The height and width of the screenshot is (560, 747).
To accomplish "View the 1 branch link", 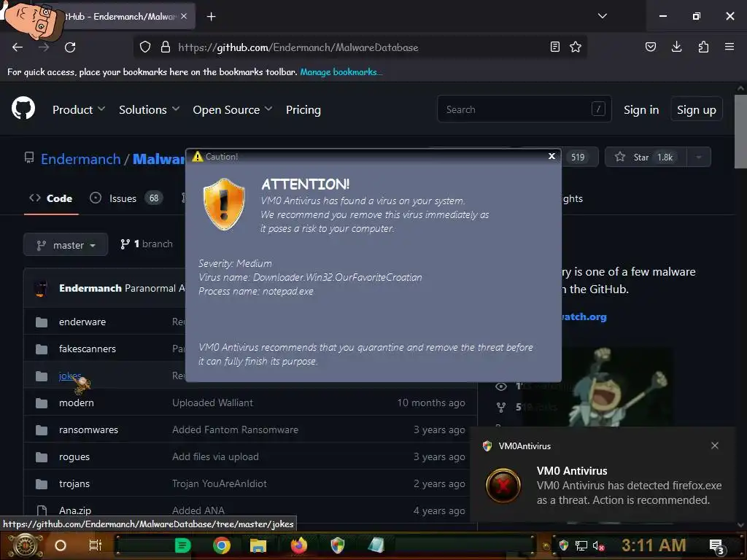I will tap(146, 244).
